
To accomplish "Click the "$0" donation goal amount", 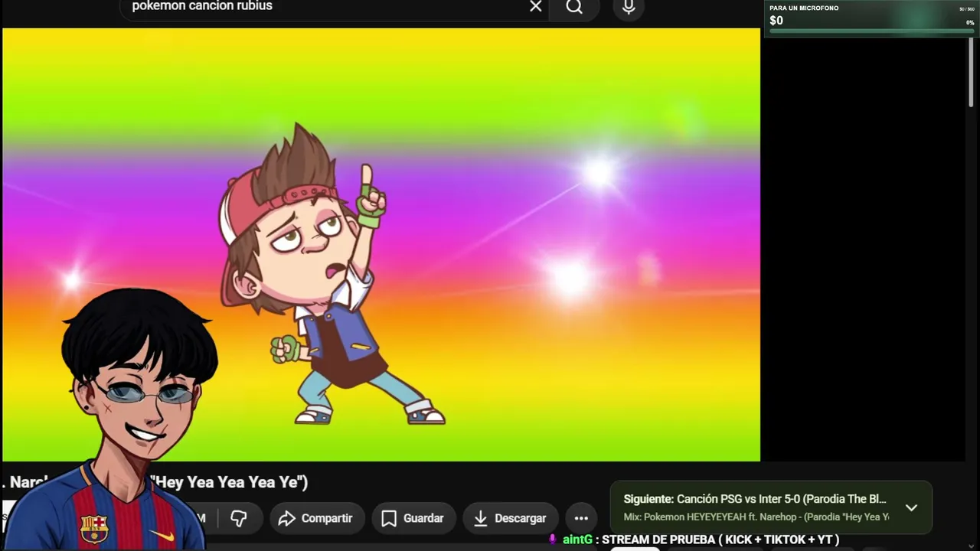I will coord(776,21).
